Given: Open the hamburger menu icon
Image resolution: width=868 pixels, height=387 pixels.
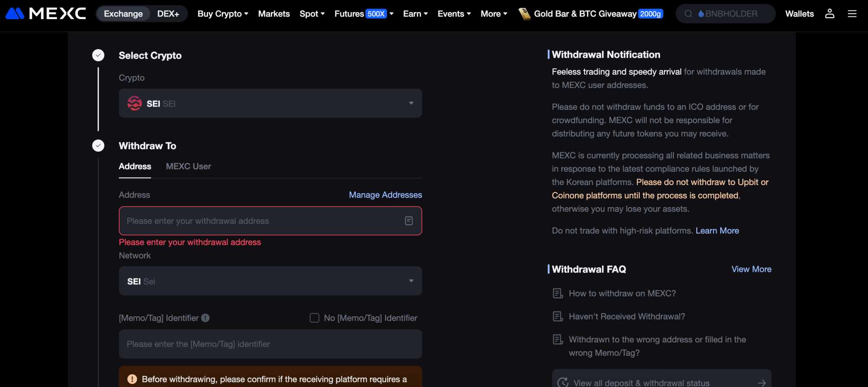Looking at the screenshot, I should coord(852,14).
